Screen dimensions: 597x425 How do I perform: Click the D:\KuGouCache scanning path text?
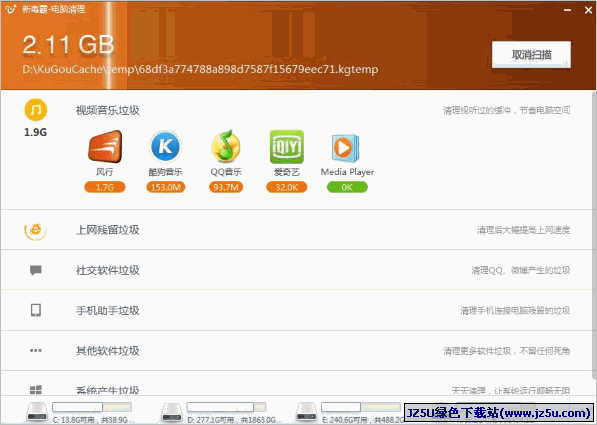pos(200,69)
